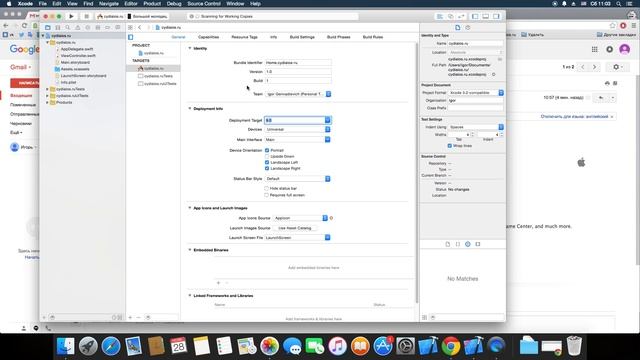Toggle Wrap lines in Text Settings
This screenshot has height=360, width=640.
(449, 146)
